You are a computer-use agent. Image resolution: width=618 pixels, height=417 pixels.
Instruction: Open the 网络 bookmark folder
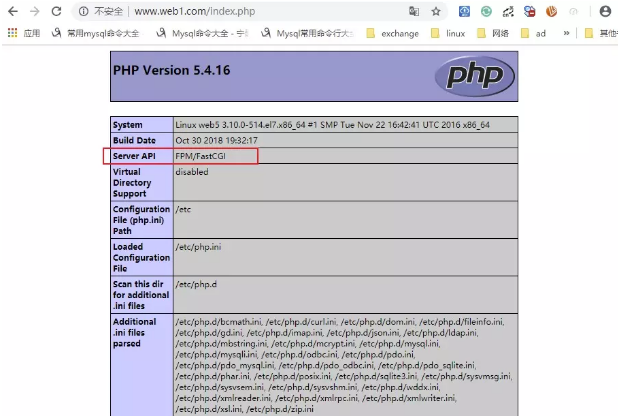493,33
